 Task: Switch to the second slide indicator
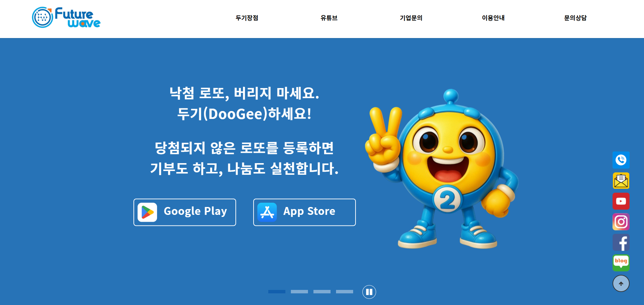tap(299, 292)
